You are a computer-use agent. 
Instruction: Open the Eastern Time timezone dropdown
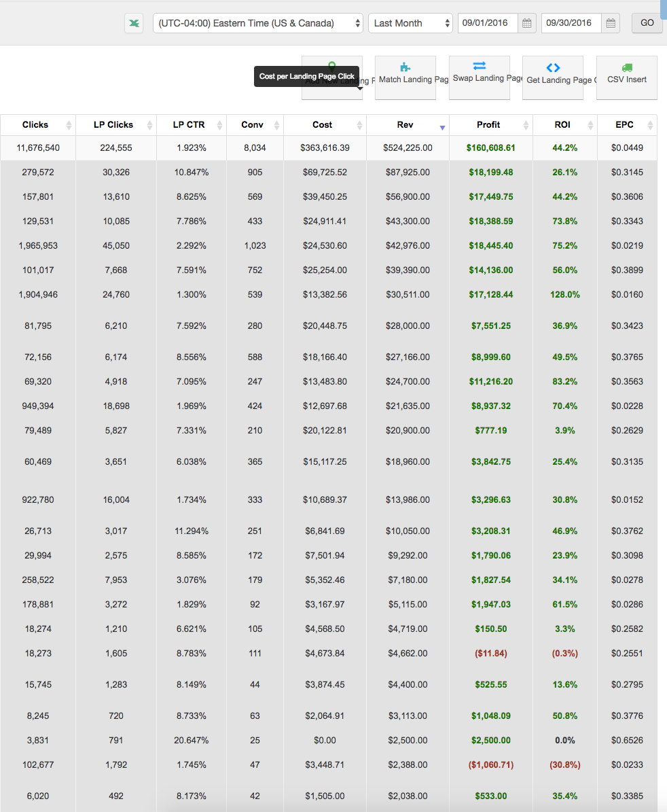258,23
